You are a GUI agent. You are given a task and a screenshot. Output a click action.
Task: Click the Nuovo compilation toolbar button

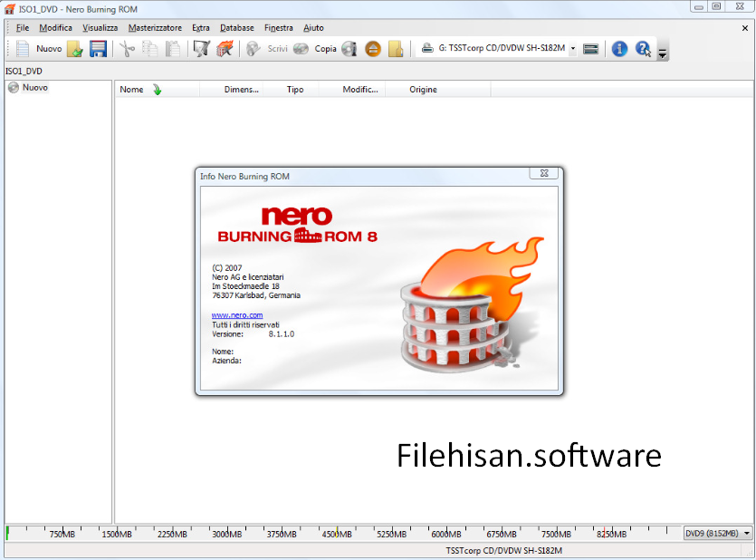39,49
